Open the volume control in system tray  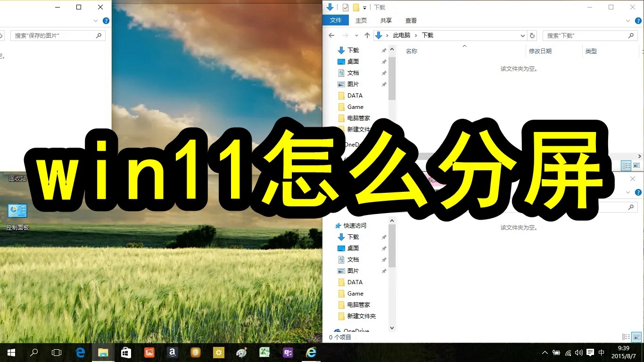point(579,353)
